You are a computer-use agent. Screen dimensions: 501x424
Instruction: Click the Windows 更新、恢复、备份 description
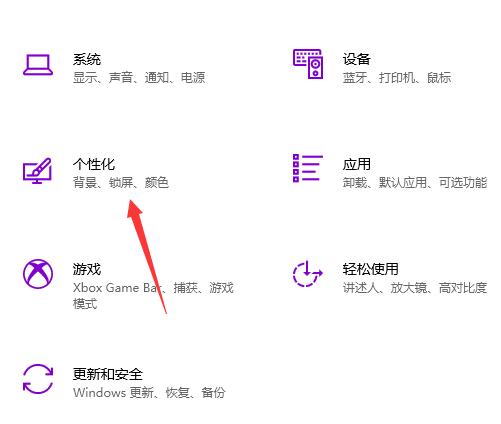point(149,392)
